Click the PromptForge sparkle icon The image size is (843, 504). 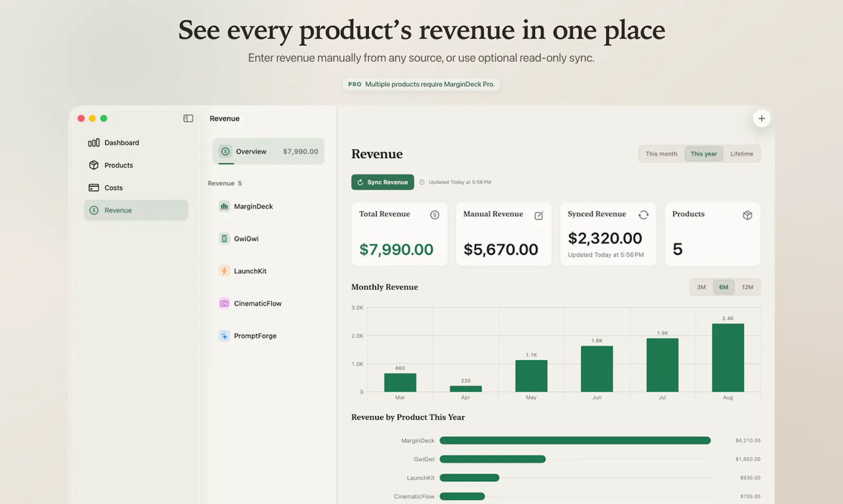coord(224,335)
